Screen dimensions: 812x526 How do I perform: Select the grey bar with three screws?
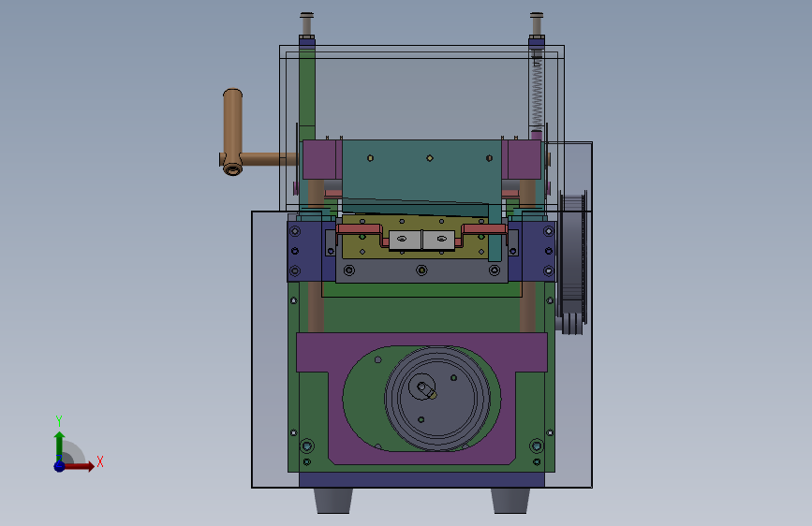click(x=421, y=270)
